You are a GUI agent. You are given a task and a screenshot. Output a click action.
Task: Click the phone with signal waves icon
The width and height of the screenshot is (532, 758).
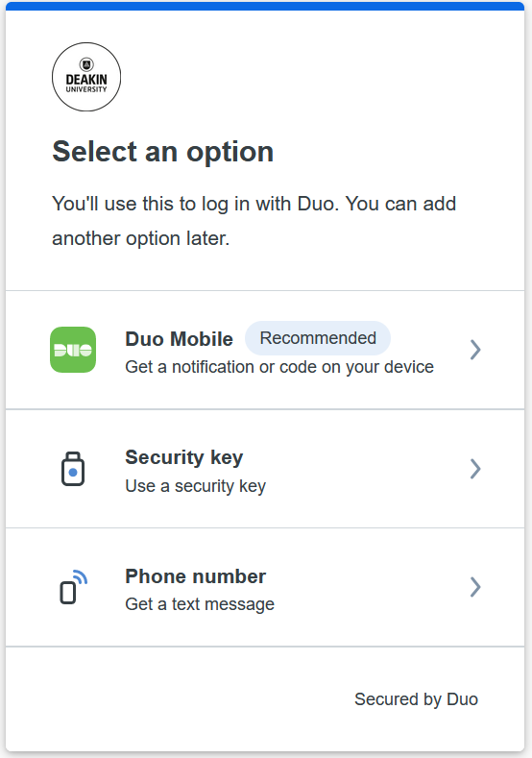[73, 587]
